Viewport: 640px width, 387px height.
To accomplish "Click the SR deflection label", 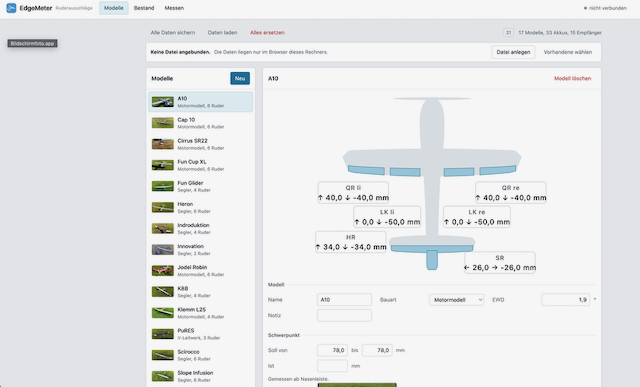I will click(500, 263).
